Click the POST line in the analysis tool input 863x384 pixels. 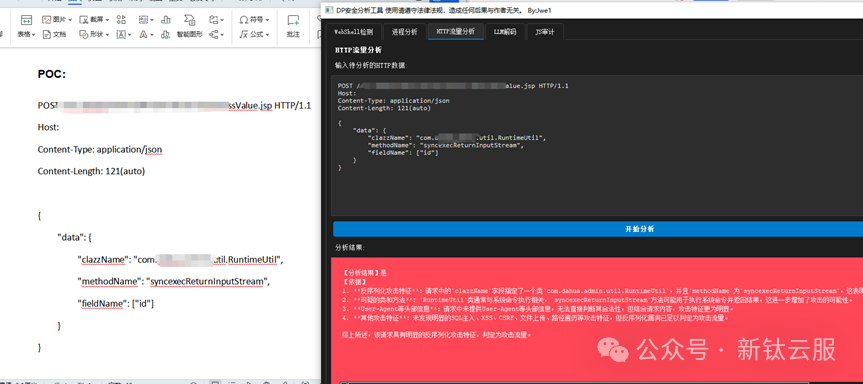pyautogui.click(x=453, y=86)
